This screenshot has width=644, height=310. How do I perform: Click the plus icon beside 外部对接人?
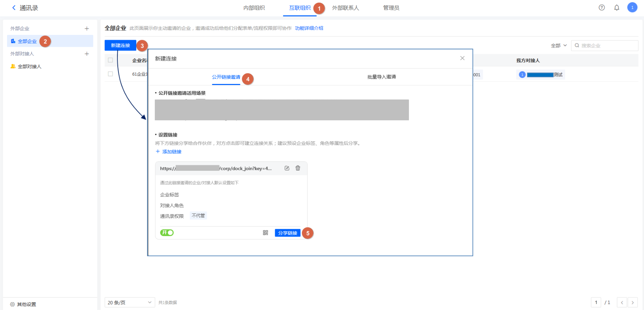[87, 54]
